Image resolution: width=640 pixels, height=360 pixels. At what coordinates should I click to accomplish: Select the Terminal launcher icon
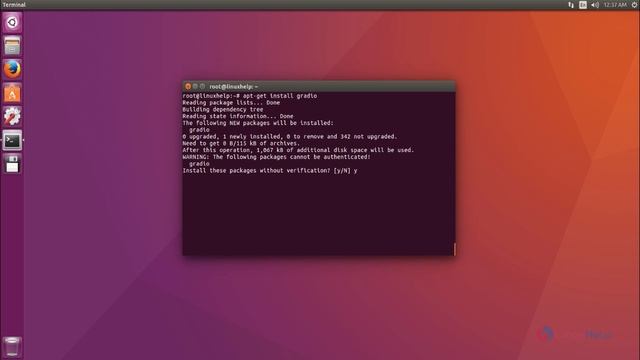pyautogui.click(x=12, y=140)
